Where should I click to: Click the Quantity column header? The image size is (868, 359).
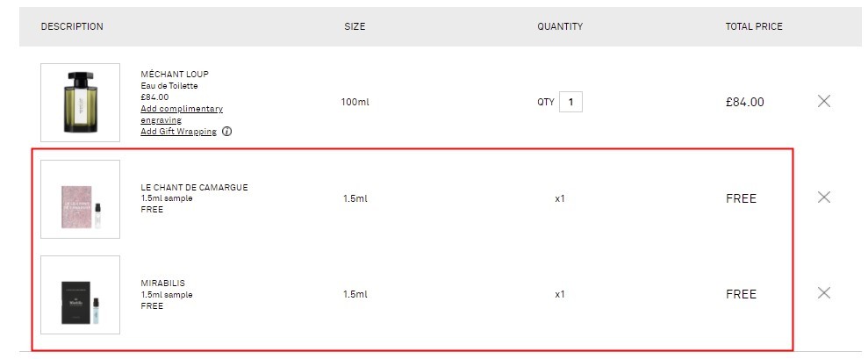tap(560, 26)
